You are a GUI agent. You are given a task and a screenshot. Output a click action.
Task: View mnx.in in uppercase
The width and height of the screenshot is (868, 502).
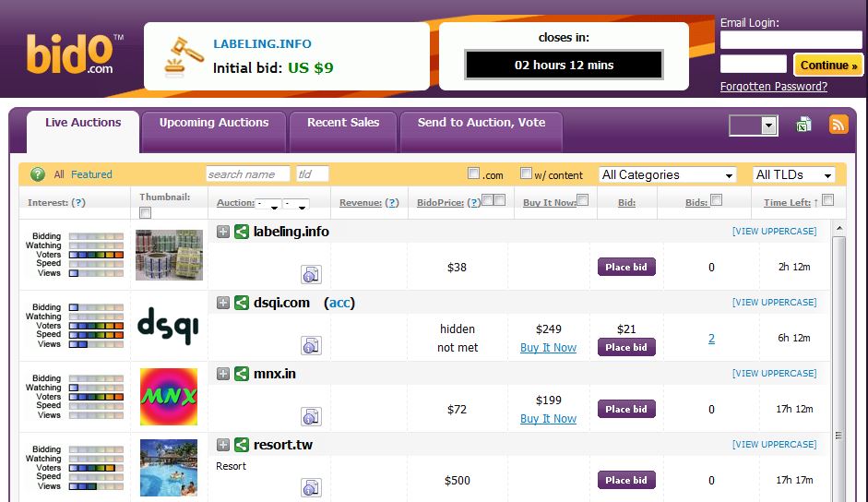pos(774,373)
